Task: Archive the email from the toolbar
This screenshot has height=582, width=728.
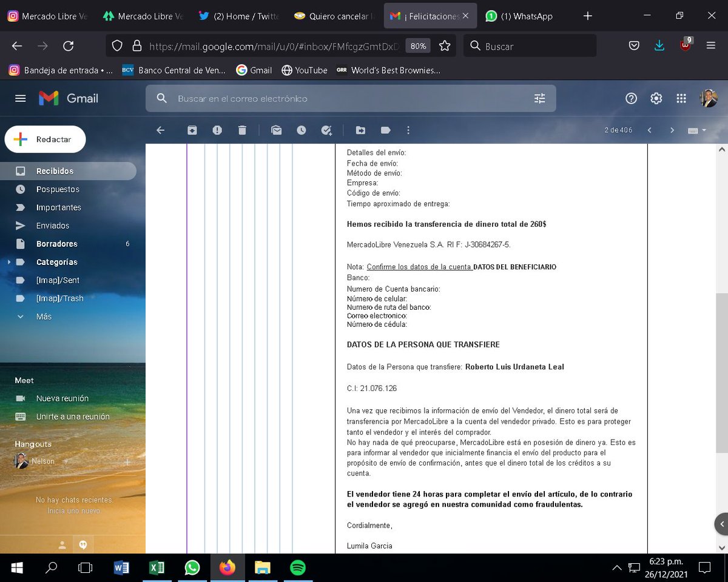Action: (x=192, y=130)
